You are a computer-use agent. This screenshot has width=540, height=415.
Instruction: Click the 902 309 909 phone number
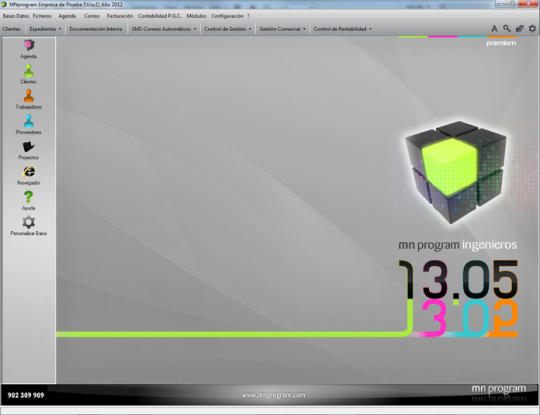[26, 395]
